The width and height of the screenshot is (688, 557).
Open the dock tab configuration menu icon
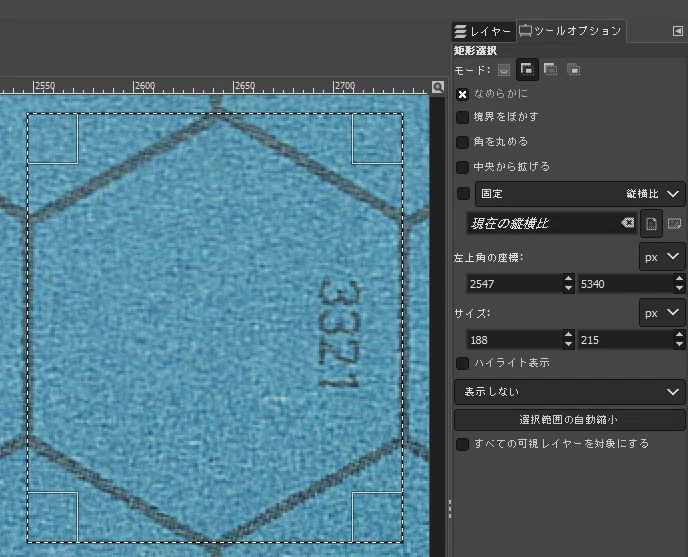(x=677, y=31)
